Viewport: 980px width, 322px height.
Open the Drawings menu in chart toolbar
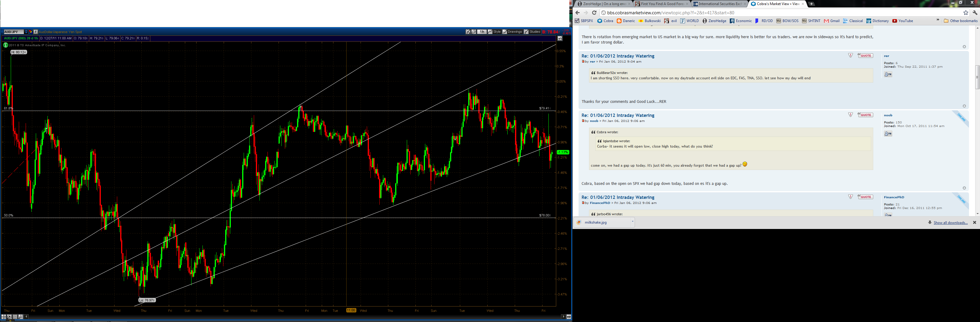[x=512, y=32]
